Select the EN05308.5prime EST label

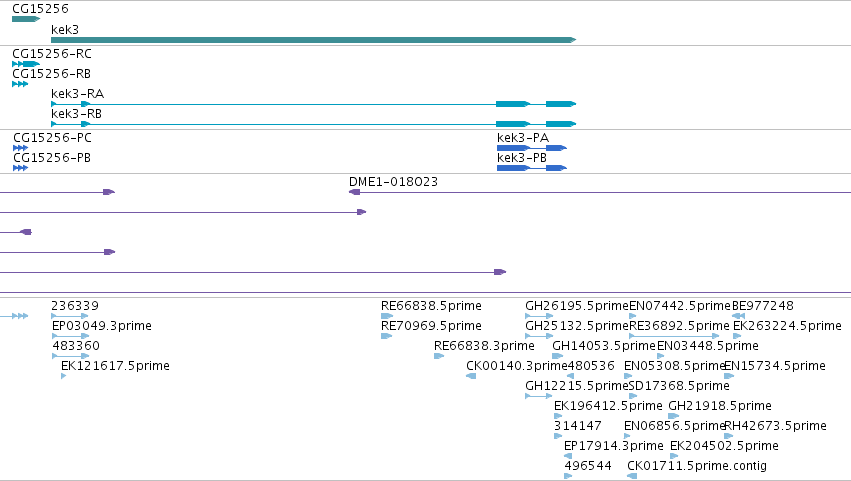(675, 366)
